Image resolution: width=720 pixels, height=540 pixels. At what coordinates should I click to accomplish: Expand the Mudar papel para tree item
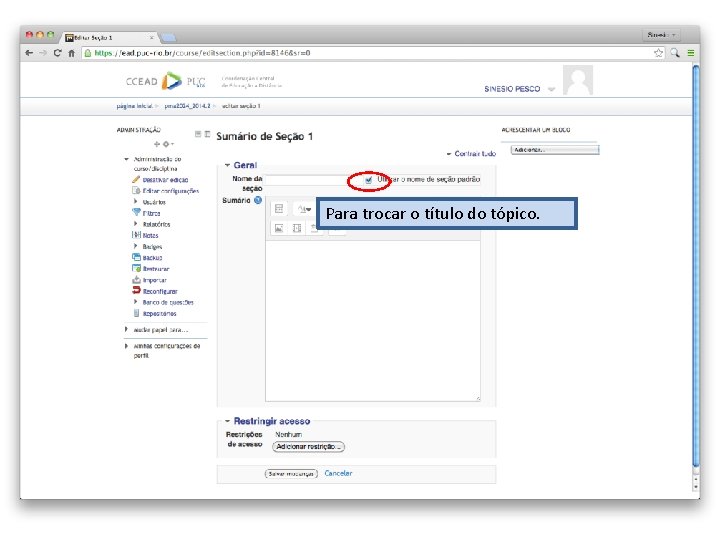coord(126,330)
